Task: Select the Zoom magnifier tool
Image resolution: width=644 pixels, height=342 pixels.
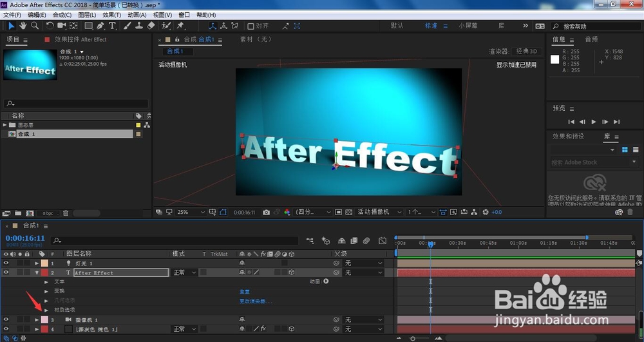Action: [35, 26]
